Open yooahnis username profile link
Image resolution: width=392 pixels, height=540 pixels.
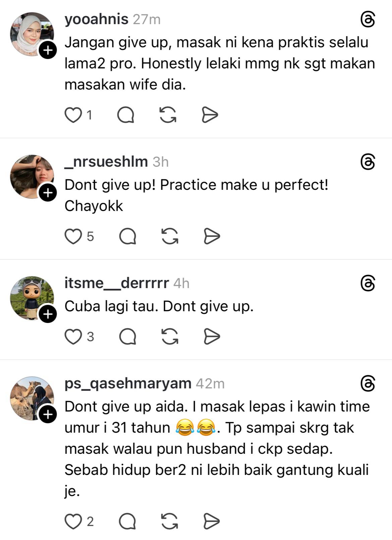tap(96, 19)
